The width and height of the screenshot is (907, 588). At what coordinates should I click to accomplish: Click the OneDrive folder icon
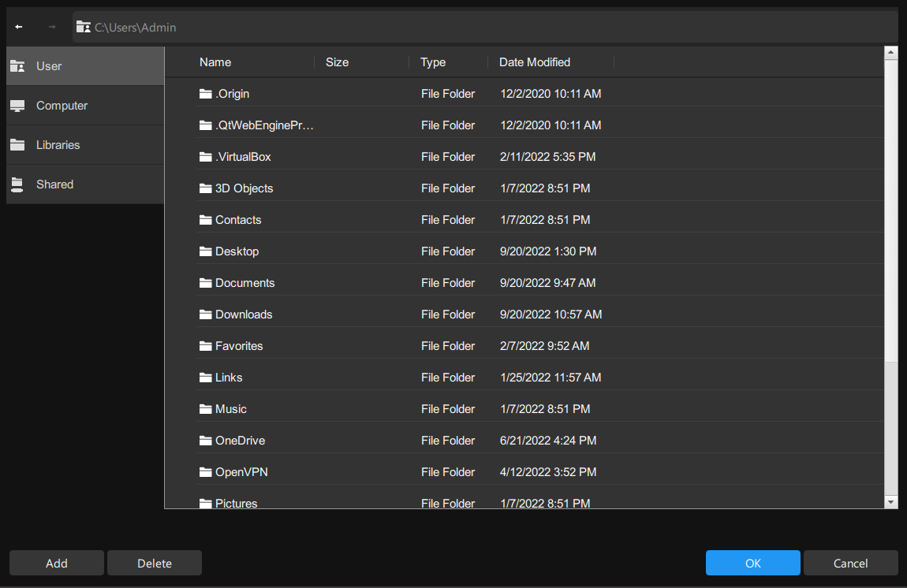(x=206, y=441)
